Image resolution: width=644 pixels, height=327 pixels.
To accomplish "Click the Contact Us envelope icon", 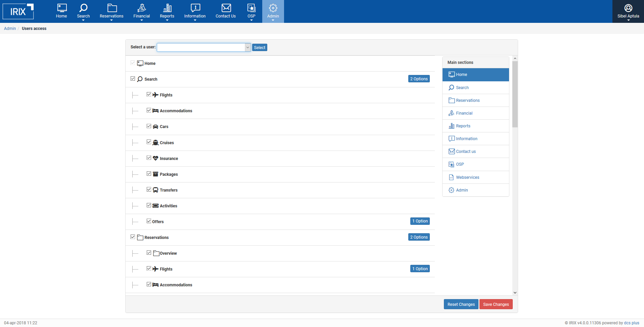I will pos(226,8).
